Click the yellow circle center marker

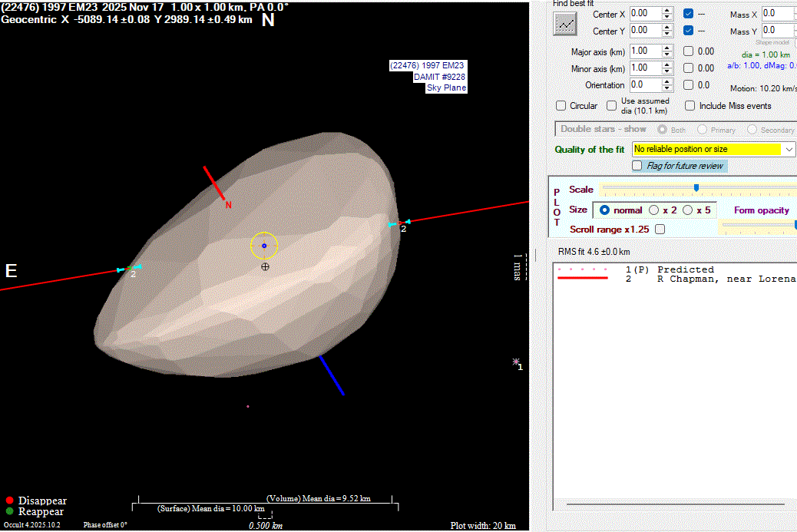[263, 246]
